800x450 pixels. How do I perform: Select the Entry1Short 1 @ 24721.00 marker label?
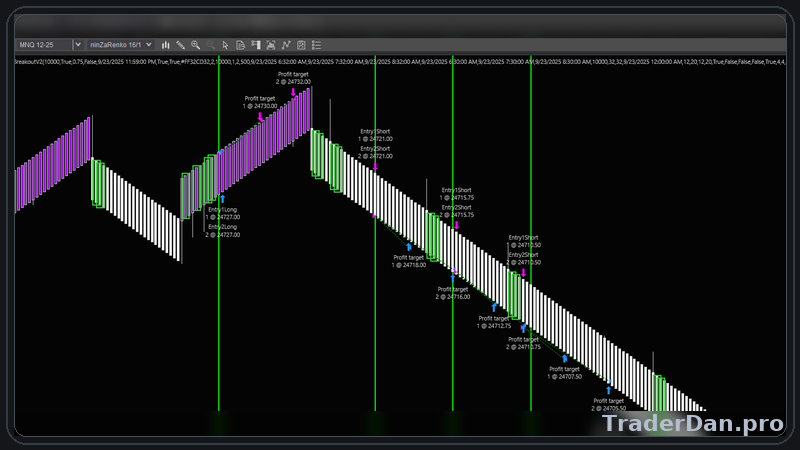click(376, 135)
